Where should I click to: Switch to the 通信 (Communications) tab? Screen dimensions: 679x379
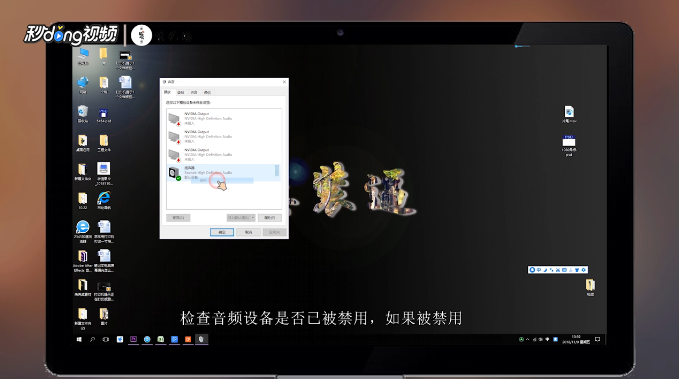pos(207,92)
